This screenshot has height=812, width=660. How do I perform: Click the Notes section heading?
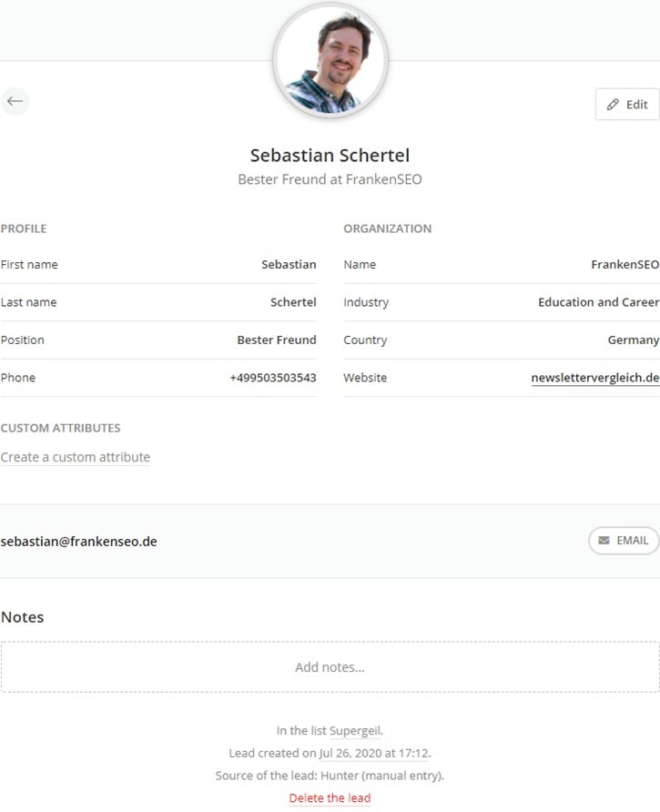tap(23, 617)
